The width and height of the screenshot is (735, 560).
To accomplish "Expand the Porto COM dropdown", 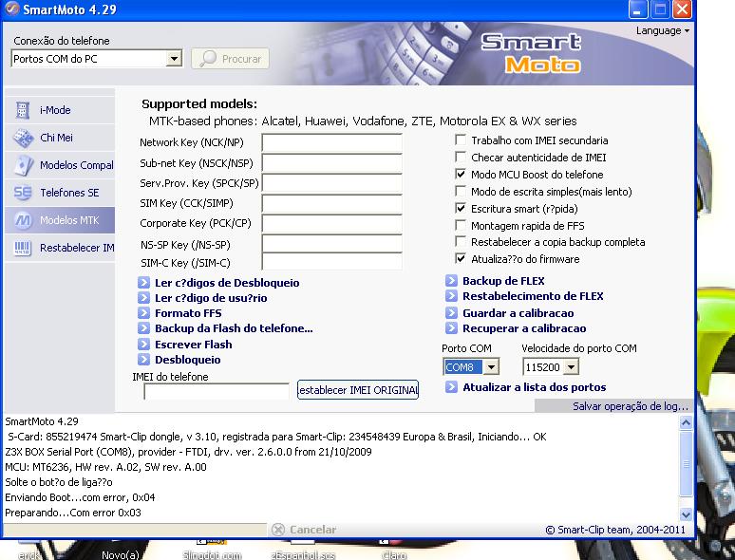I will pyautogui.click(x=491, y=367).
